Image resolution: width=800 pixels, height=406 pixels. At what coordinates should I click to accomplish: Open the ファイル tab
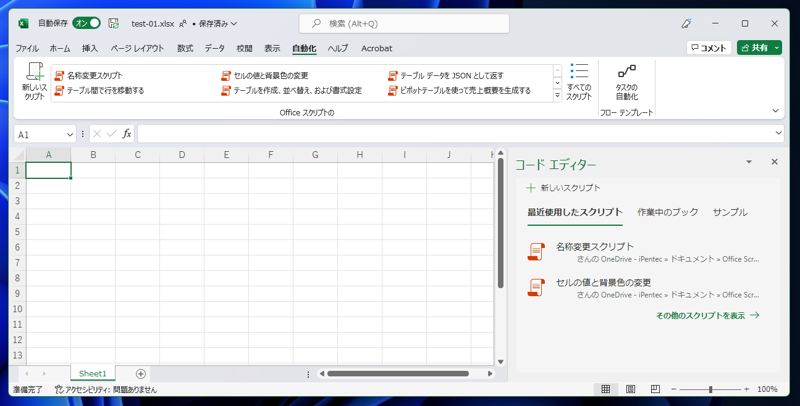click(x=27, y=48)
